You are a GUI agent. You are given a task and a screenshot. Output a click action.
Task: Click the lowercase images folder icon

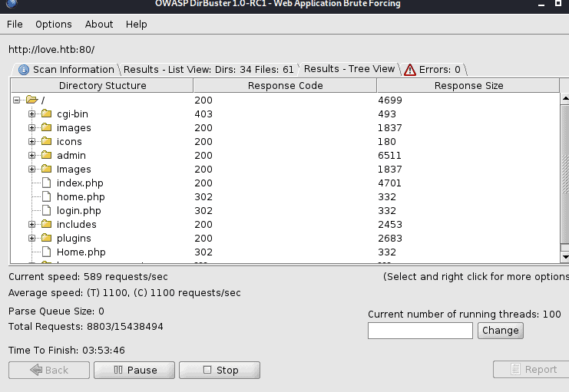[46, 127]
